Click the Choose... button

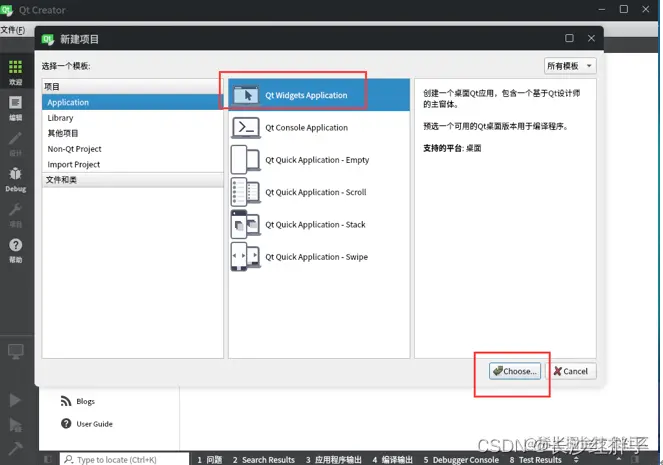click(515, 371)
